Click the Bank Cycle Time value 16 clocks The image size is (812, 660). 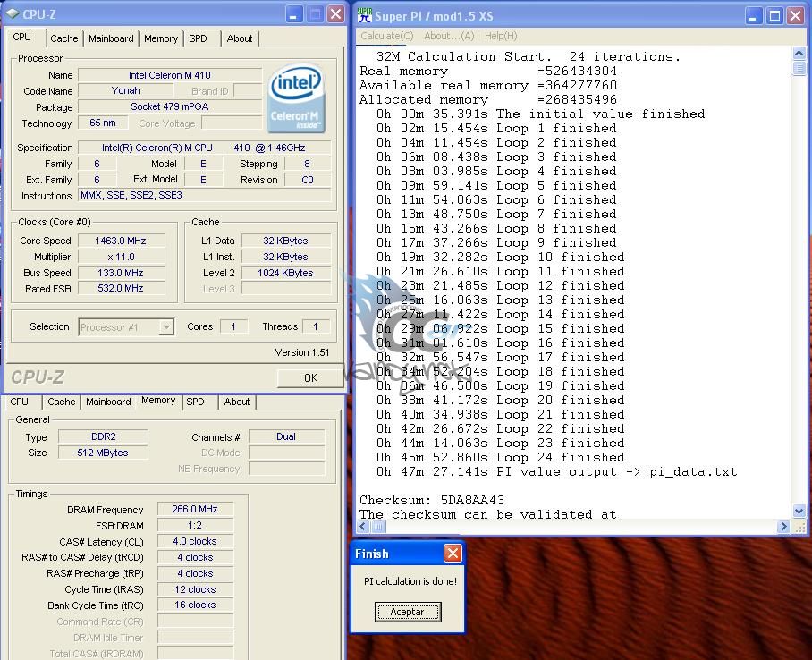195,605
